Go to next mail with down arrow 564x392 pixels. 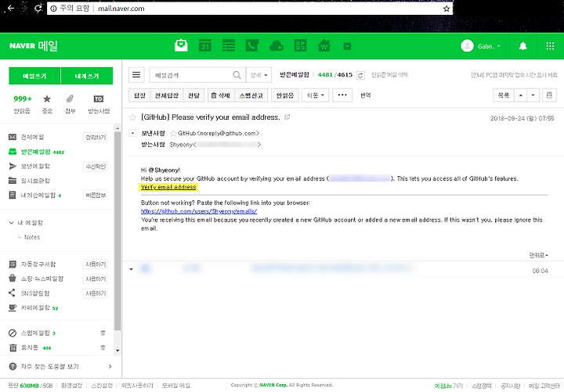point(533,95)
